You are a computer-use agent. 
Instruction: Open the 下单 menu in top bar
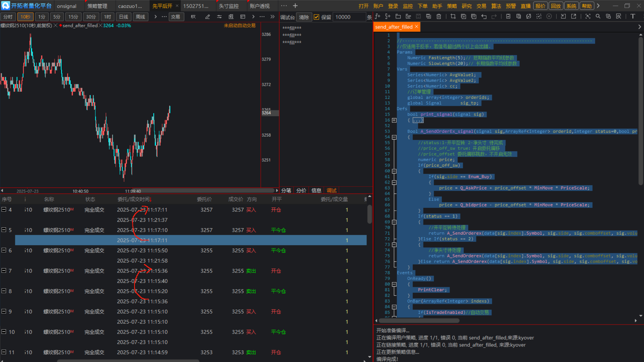423,6
